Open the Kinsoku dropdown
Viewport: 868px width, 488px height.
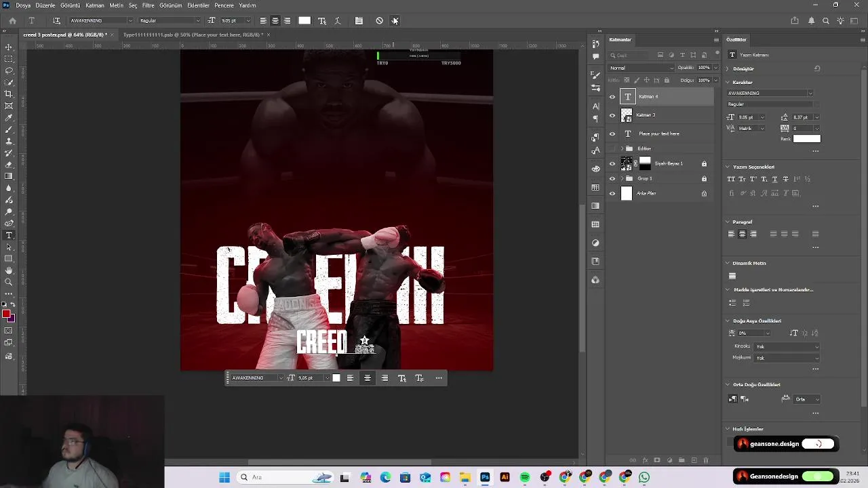pyautogui.click(x=787, y=346)
